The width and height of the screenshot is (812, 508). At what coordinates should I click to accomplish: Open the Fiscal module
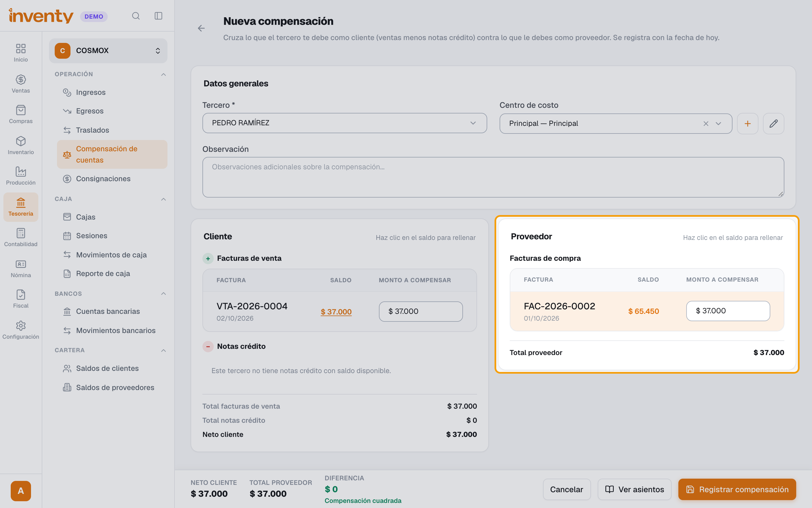tap(21, 299)
